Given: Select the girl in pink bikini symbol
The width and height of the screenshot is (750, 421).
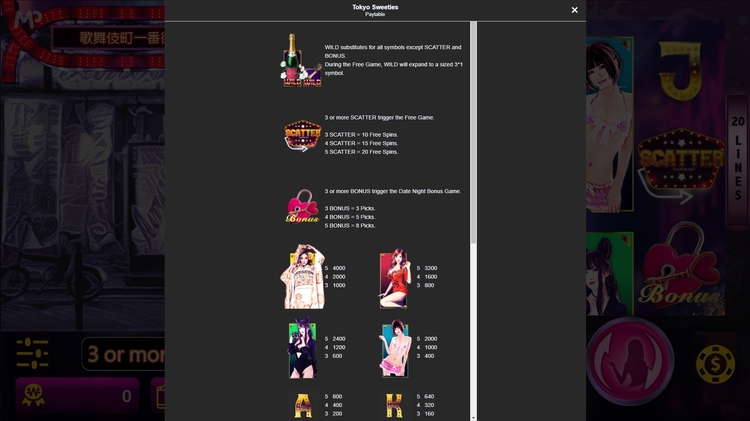Looking at the screenshot, I should (x=393, y=349).
